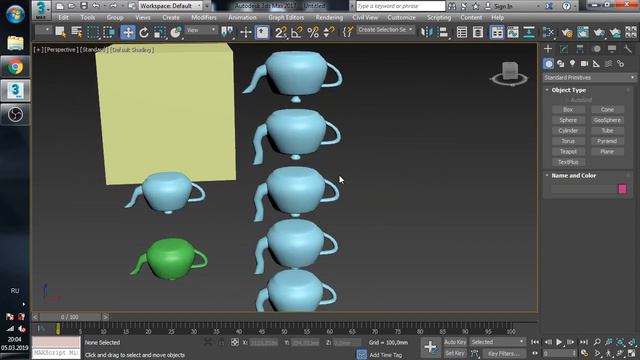Viewport: 640px width, 360px height.
Task: Open Google Chrome from the taskbar
Action: pos(15,67)
